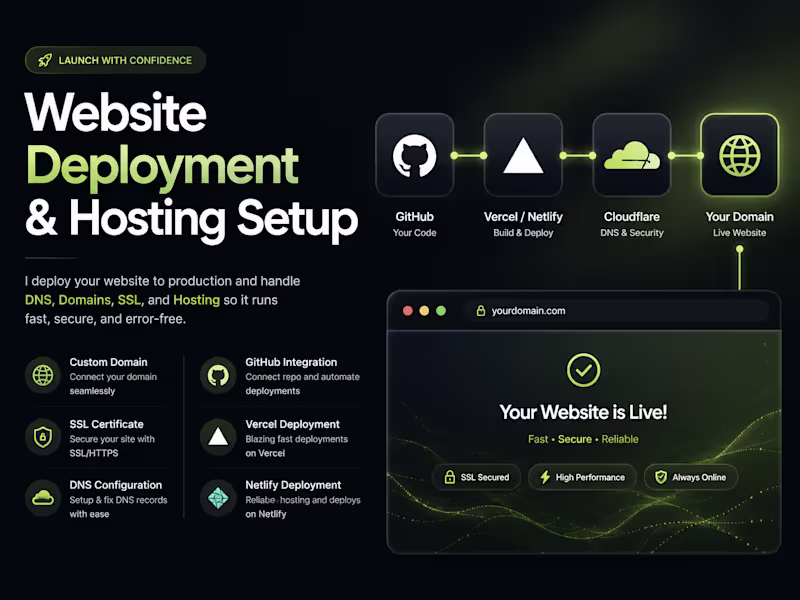The width and height of the screenshot is (800, 600).
Task: Click the green 'Hosting' word in paragraph
Action: click(x=196, y=300)
